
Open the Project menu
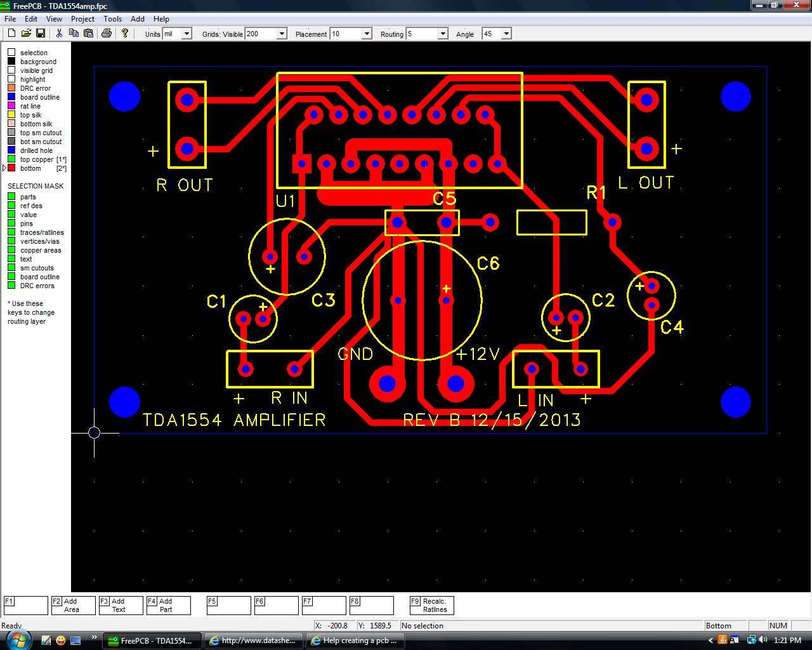[x=82, y=19]
